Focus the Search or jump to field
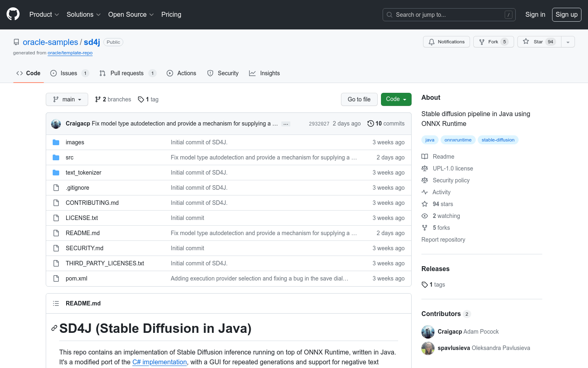Screen dimensions: 588x368 [x=449, y=15]
